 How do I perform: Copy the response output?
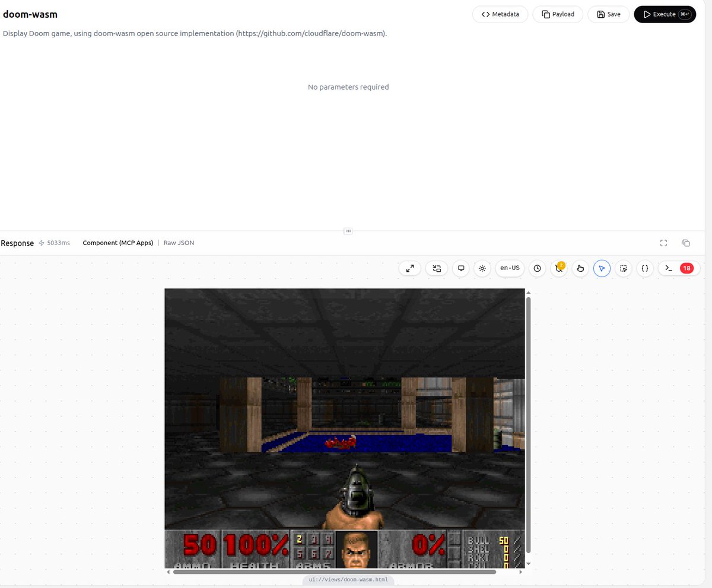(x=686, y=243)
